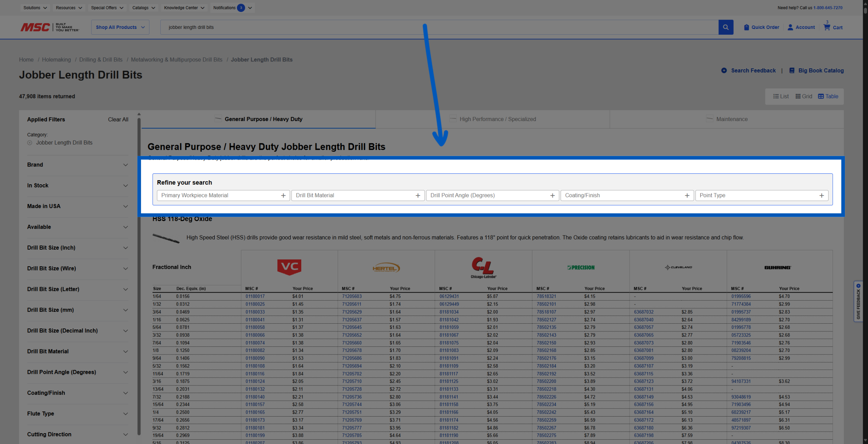This screenshot has height=444, width=868.
Task: Switch to List view
Action: click(781, 96)
